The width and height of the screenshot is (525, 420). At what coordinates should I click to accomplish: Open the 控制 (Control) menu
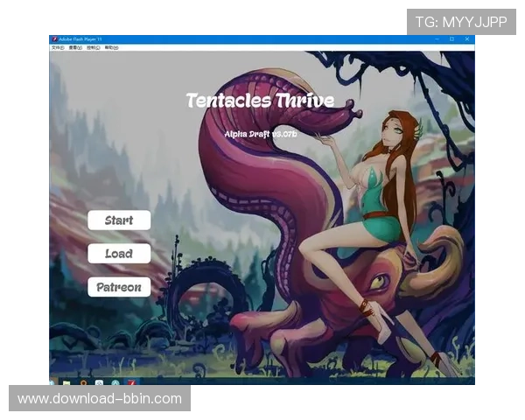point(94,47)
